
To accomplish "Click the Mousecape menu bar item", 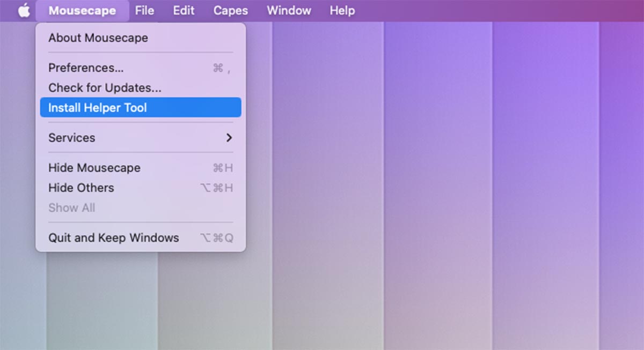I will point(82,10).
